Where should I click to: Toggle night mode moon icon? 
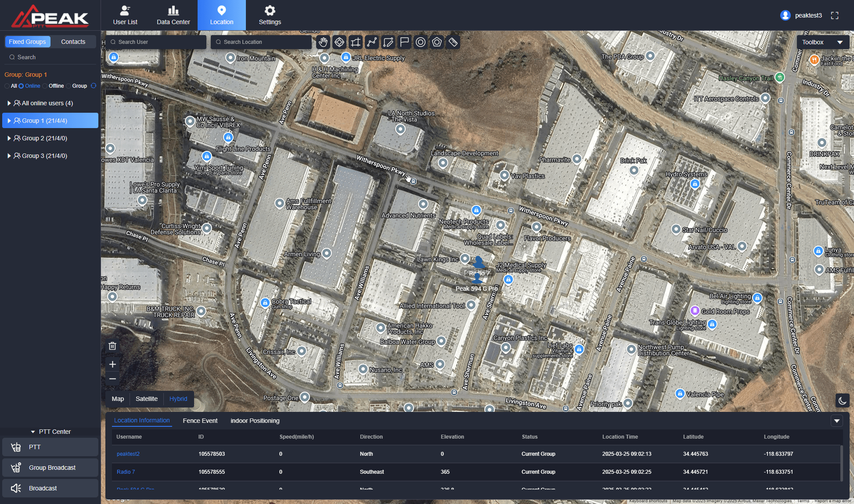[x=842, y=400]
